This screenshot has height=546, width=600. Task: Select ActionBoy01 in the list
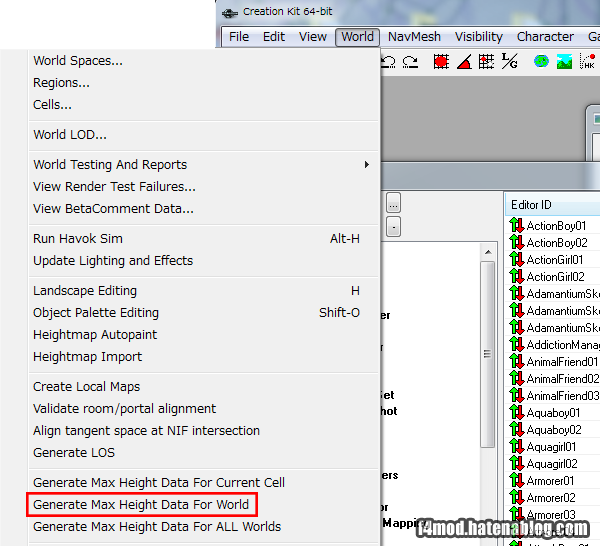[553, 226]
